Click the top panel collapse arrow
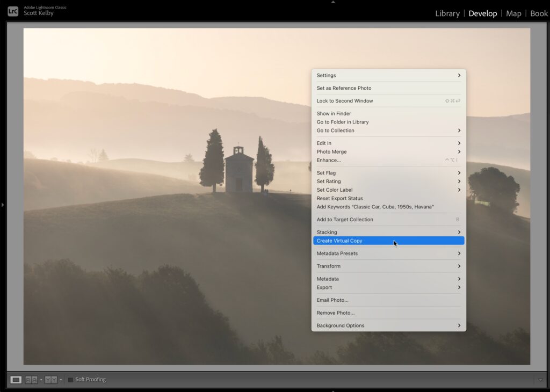The image size is (550, 392). click(x=333, y=2)
